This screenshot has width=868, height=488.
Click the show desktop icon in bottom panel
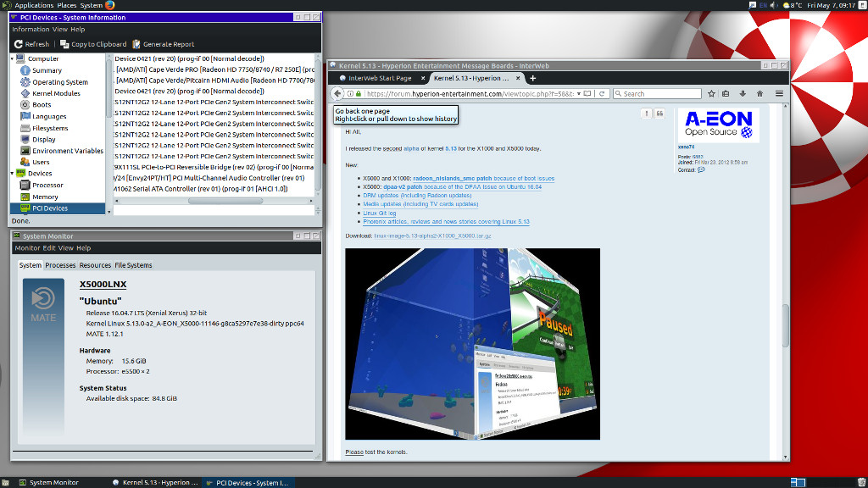tap(5, 482)
